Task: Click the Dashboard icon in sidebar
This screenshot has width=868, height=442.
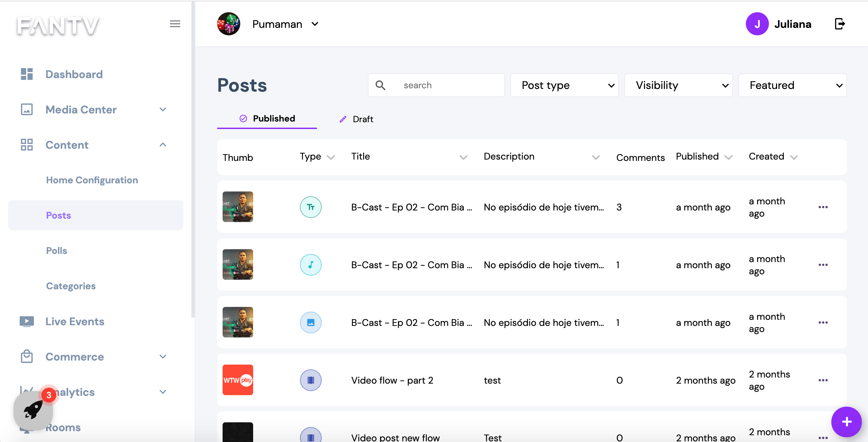Action: pos(27,74)
